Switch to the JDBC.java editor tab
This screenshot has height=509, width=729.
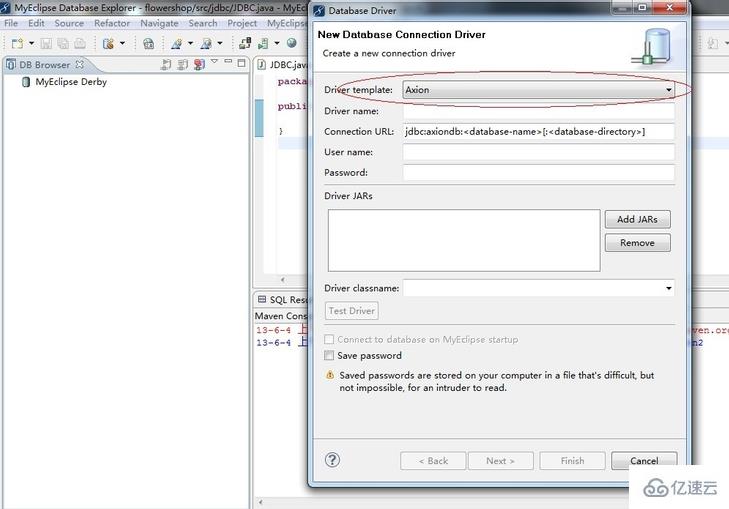[x=283, y=65]
